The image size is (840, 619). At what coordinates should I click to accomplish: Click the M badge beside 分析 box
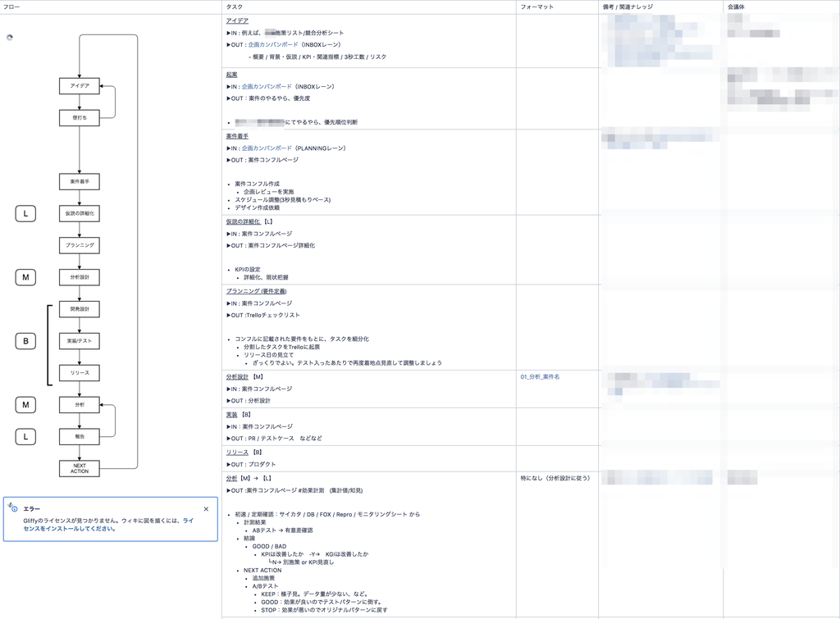coord(25,405)
